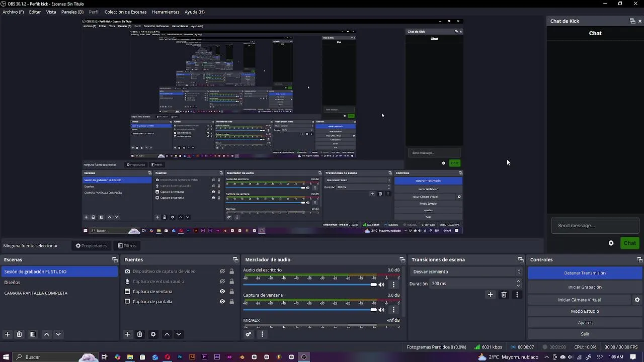This screenshot has width=644, height=362.
Task: Select CAMARA PANTALLA COMPLETA scene
Action: pos(59,293)
